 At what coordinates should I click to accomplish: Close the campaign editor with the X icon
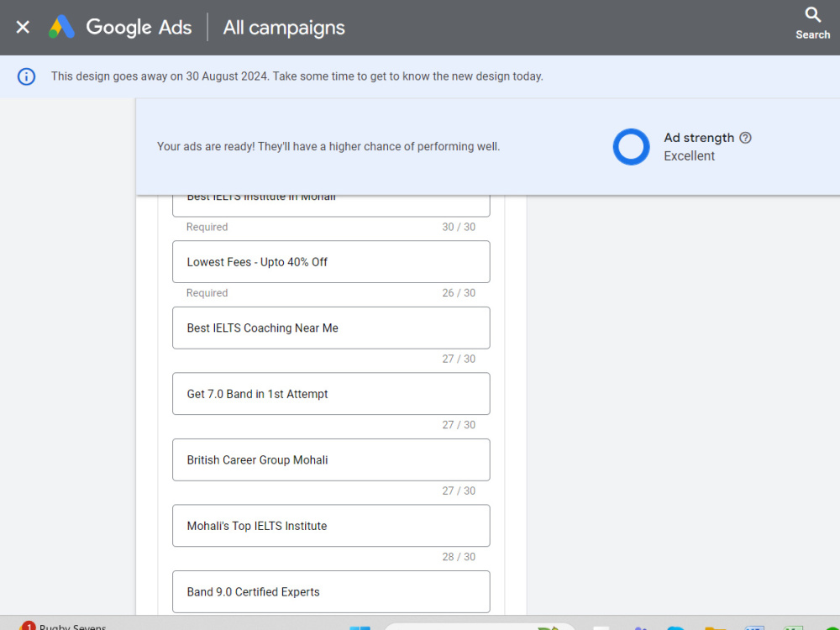point(23,27)
